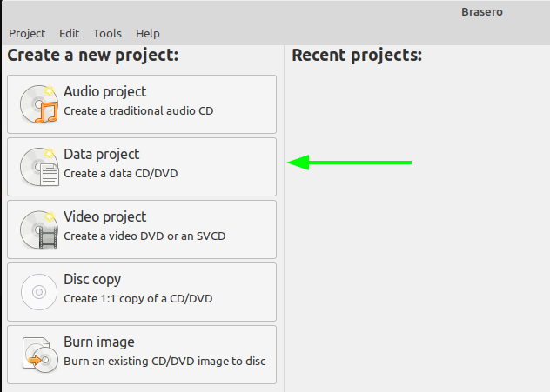Image resolution: width=550 pixels, height=392 pixels.
Task: Choose the "Video project" title label
Action: 104,216
